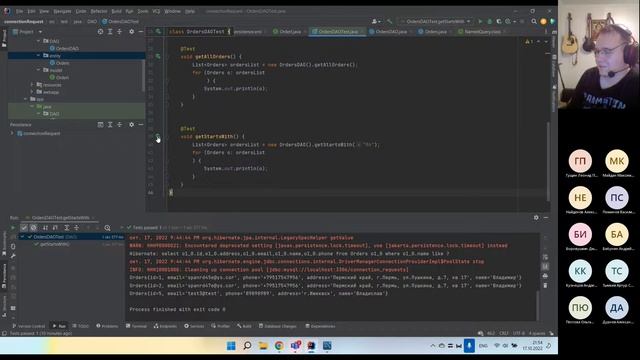Expand the webapp folder in Project tree
This screenshot has width=640, height=360.
click(x=32, y=92)
